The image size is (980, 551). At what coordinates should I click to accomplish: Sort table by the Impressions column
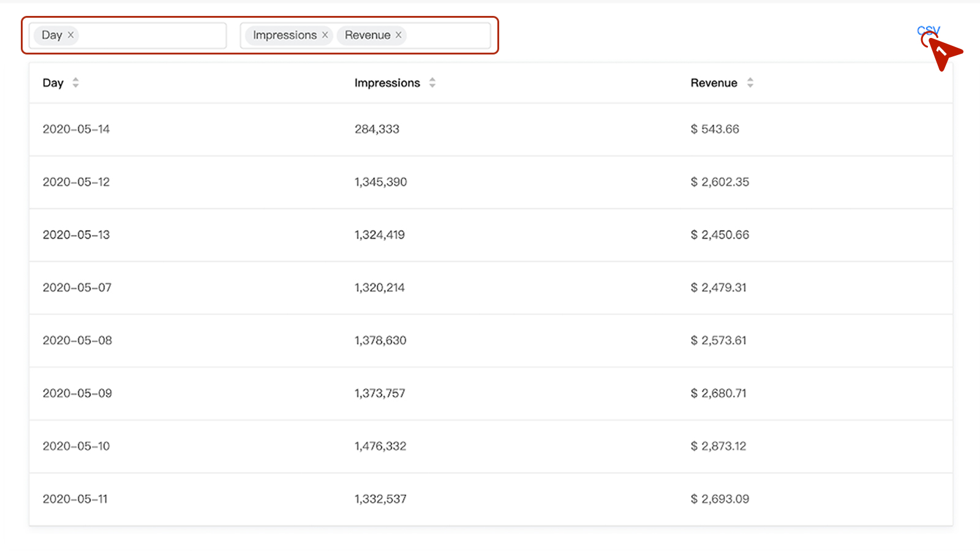(x=432, y=83)
